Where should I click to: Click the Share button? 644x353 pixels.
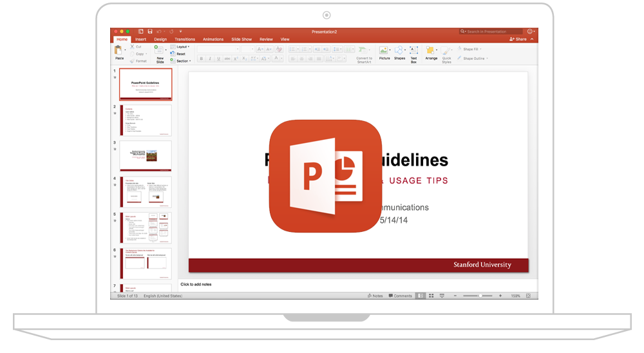coord(518,39)
